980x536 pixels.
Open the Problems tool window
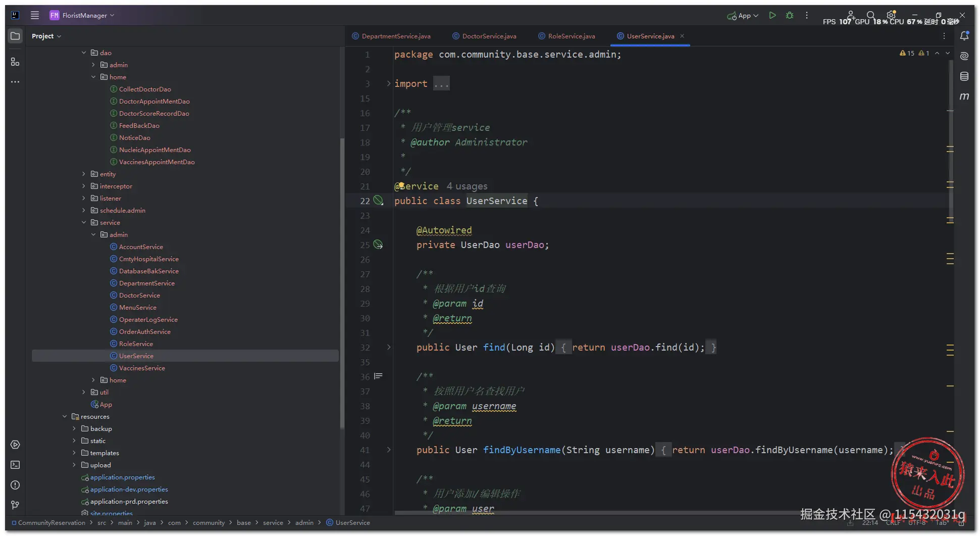(x=15, y=485)
